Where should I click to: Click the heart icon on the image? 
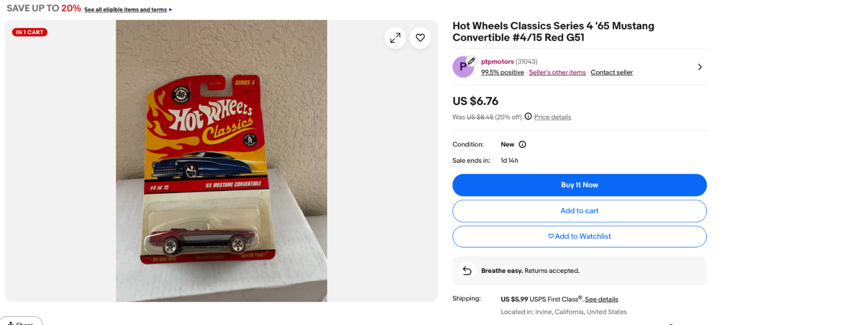(x=420, y=37)
